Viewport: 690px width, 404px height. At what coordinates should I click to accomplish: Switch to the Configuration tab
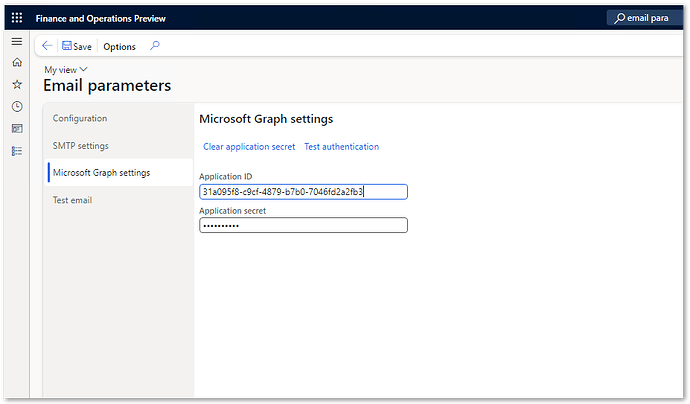(x=80, y=118)
